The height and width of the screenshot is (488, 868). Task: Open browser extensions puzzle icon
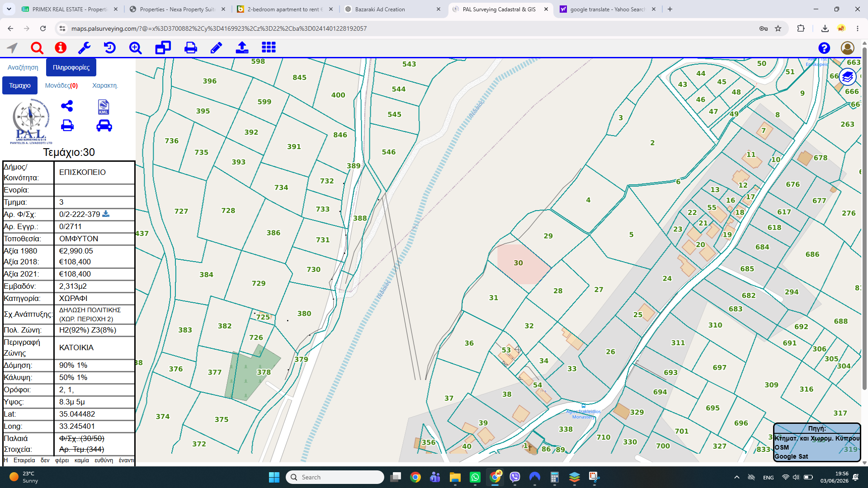pyautogui.click(x=801, y=28)
